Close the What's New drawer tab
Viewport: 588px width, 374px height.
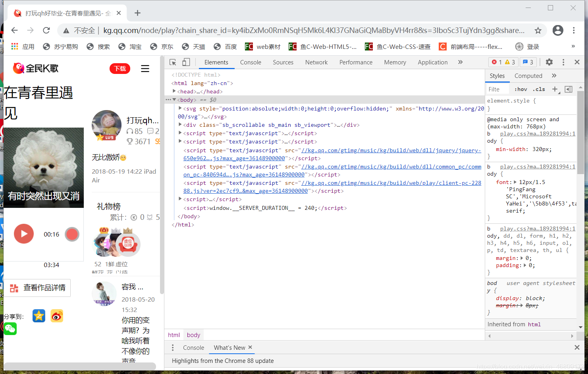click(x=250, y=347)
